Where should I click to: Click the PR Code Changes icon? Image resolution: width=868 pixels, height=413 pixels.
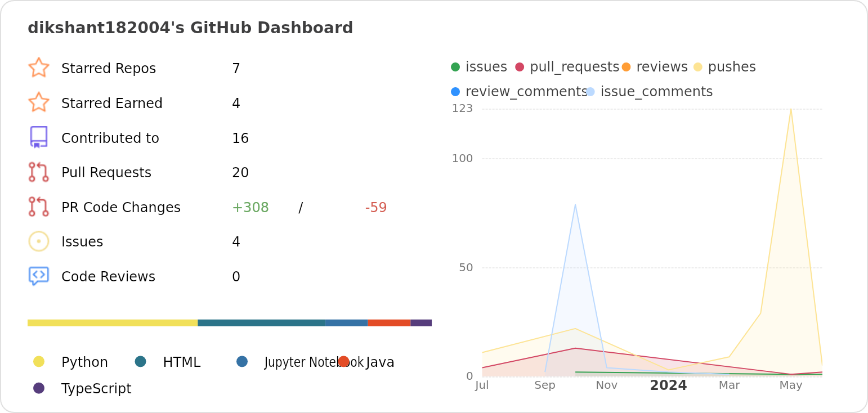pos(39,206)
